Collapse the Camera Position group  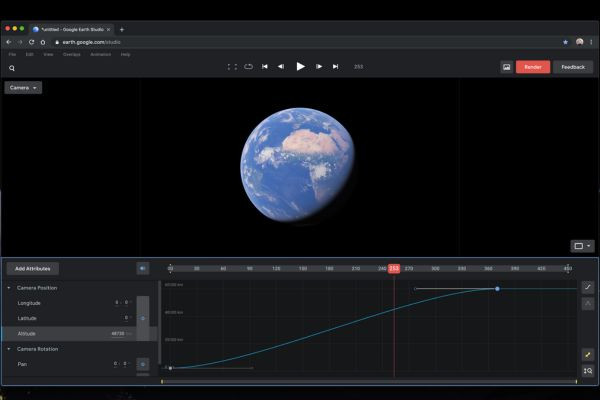point(9,287)
